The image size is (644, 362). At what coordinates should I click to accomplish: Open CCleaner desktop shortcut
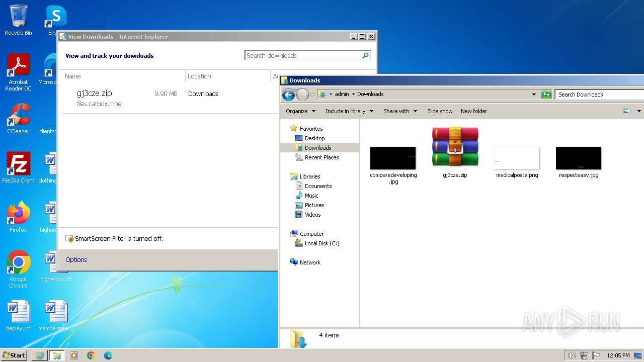[18, 119]
